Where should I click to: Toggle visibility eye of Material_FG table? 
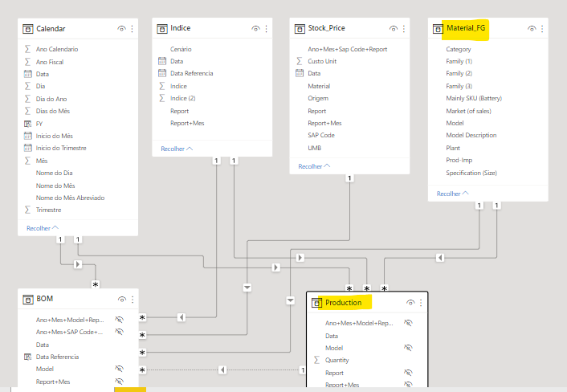(x=532, y=29)
